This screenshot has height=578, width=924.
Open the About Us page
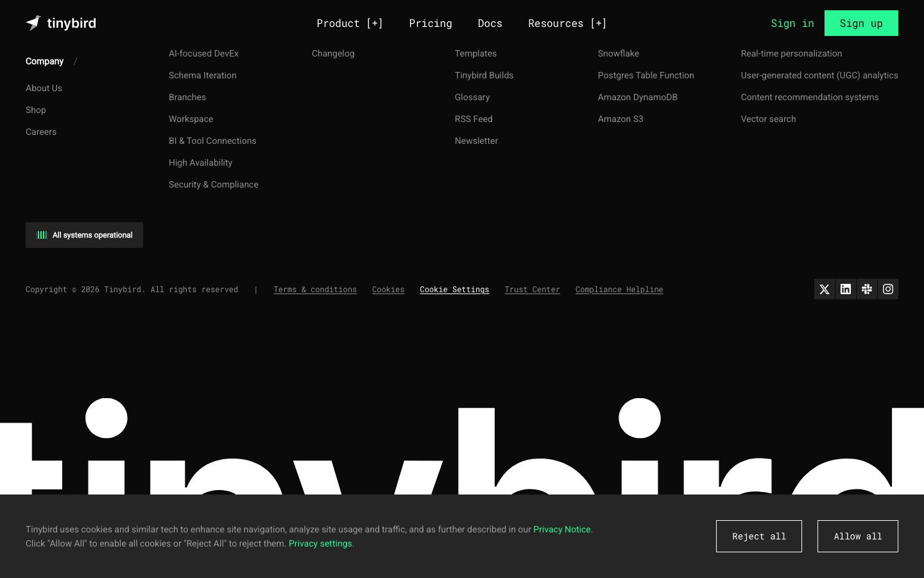pos(44,88)
